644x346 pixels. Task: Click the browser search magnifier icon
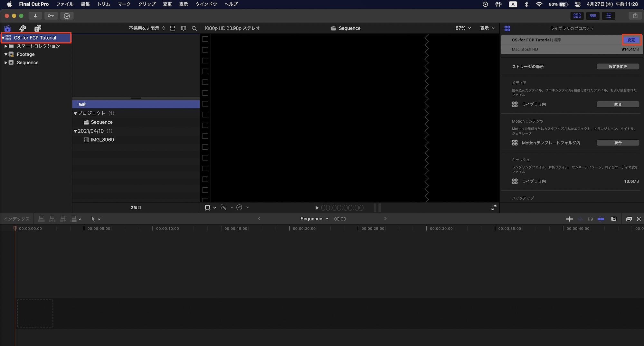[x=194, y=28]
